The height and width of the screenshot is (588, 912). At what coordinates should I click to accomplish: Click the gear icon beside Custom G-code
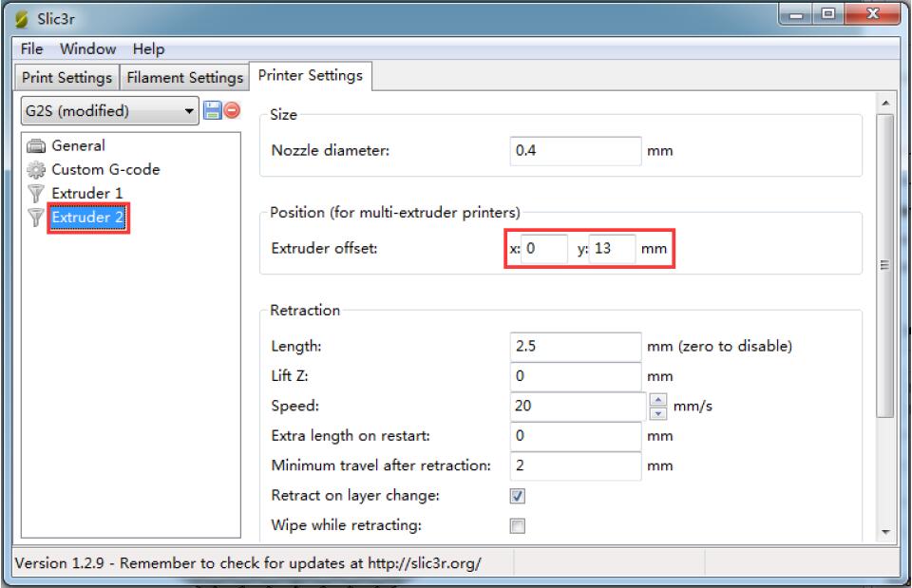36,169
